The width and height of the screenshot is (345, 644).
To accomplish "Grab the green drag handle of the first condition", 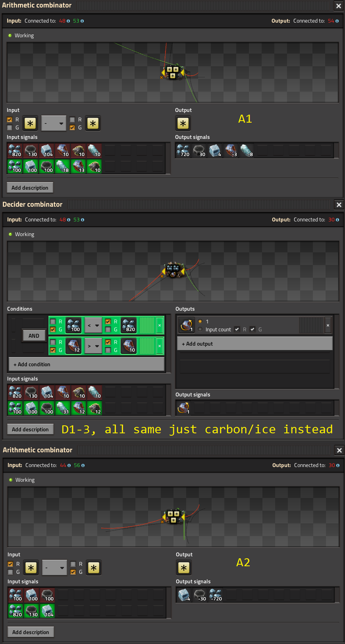I will [x=147, y=325].
